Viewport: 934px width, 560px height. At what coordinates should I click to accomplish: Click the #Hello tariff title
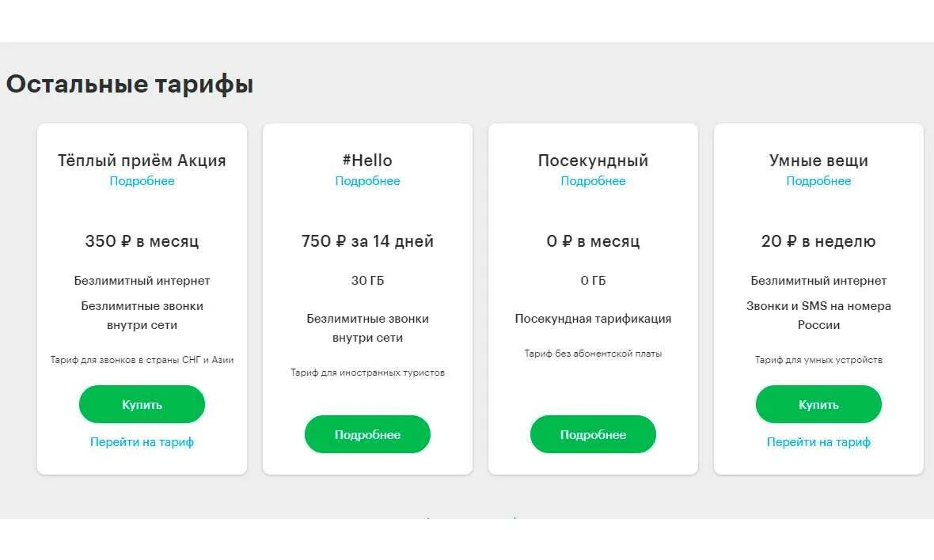pyautogui.click(x=367, y=160)
